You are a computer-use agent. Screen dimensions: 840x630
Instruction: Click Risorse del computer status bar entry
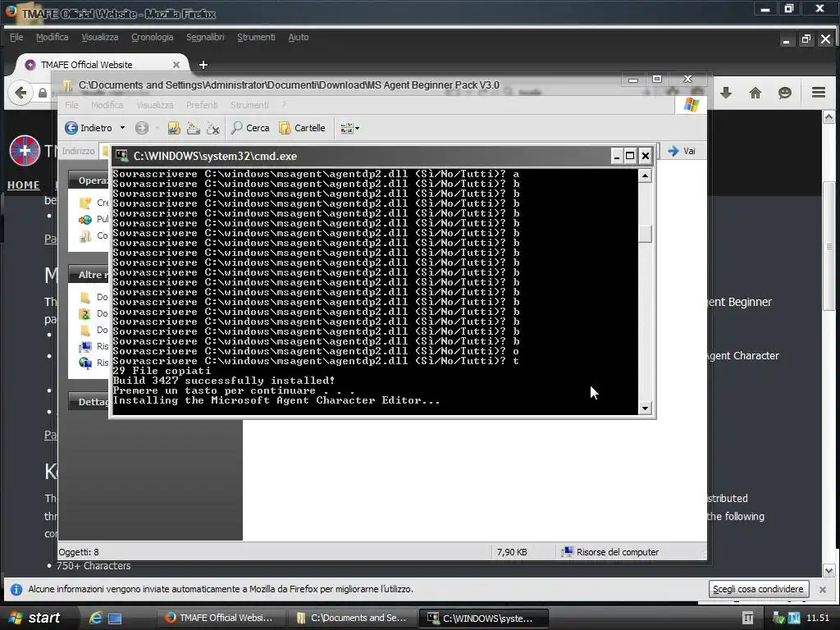point(609,552)
